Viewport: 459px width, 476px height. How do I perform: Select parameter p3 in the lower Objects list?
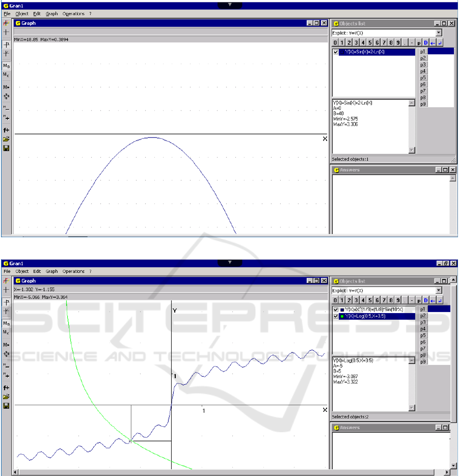[423, 322]
